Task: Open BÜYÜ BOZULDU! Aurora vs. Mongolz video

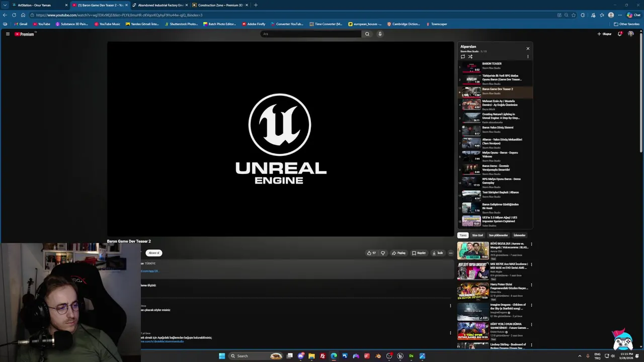Action: [x=493, y=251]
